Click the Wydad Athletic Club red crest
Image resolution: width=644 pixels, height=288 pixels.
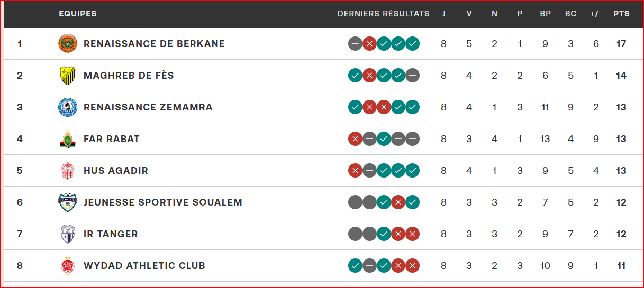pos(68,266)
